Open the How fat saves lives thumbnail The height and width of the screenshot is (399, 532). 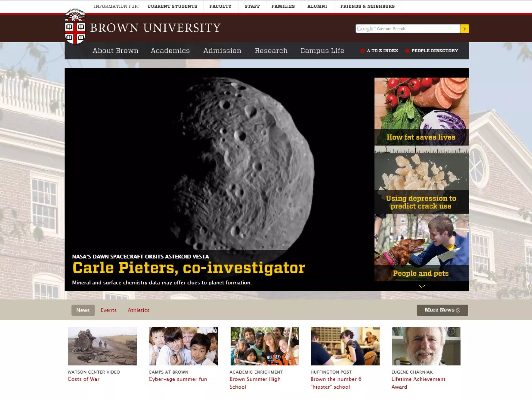(x=421, y=111)
